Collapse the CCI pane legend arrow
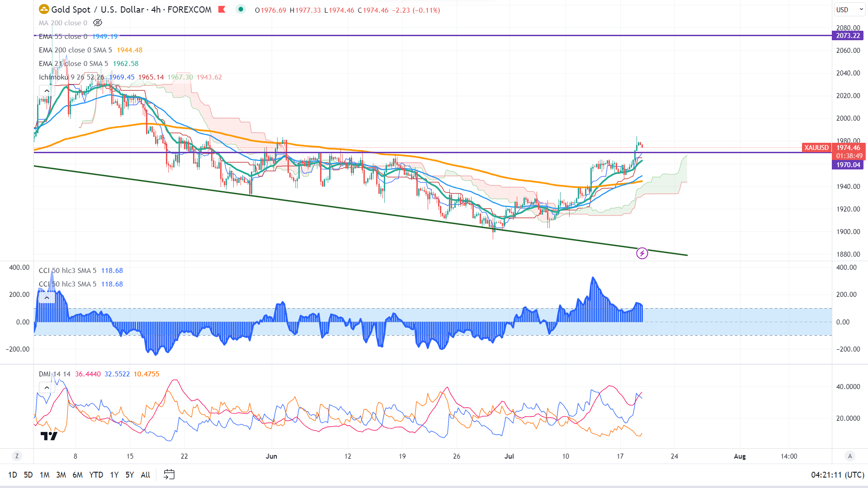The height and width of the screenshot is (488, 868). coord(47,297)
